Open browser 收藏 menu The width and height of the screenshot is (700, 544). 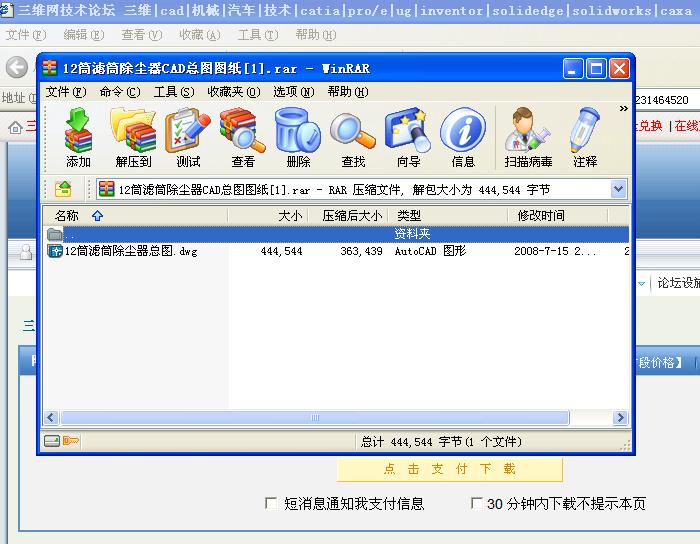pos(200,35)
